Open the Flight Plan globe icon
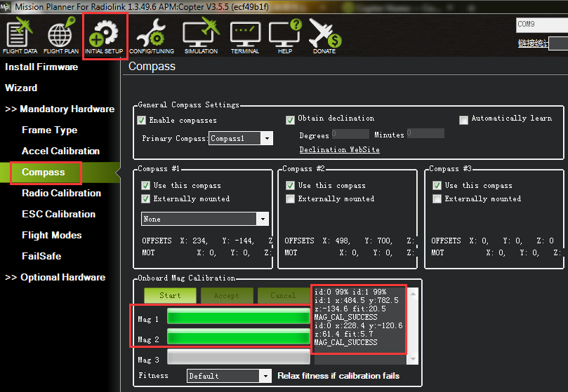 click(61, 35)
